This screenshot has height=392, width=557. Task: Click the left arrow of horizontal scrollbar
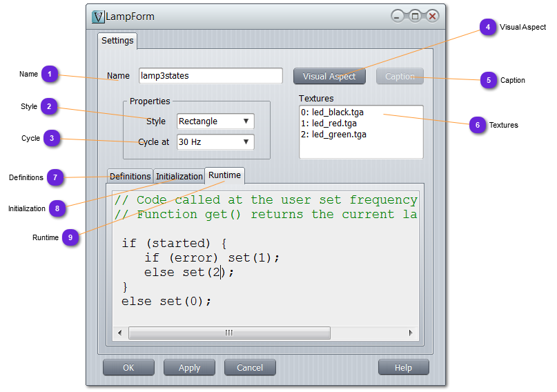tap(119, 333)
